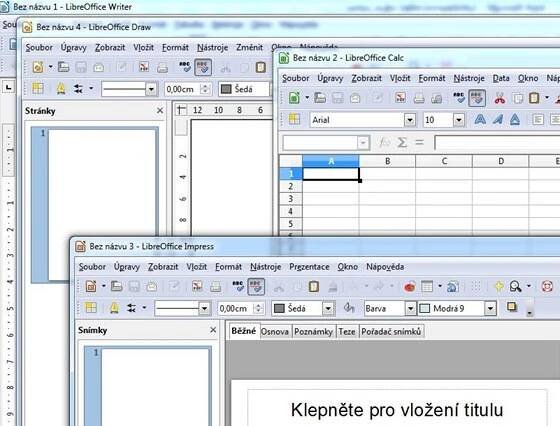Click the Underline icon in Calc
Image resolution: width=560 pixels, height=426 pixels.
(x=515, y=120)
